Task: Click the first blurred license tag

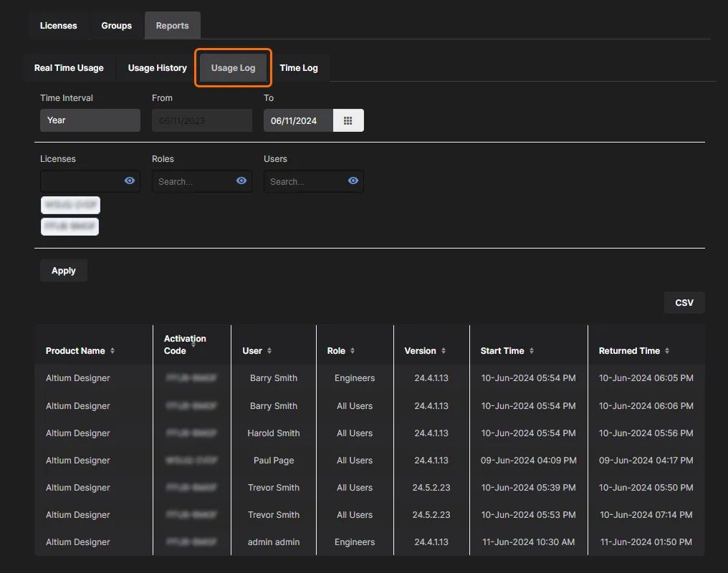Action: (70, 205)
